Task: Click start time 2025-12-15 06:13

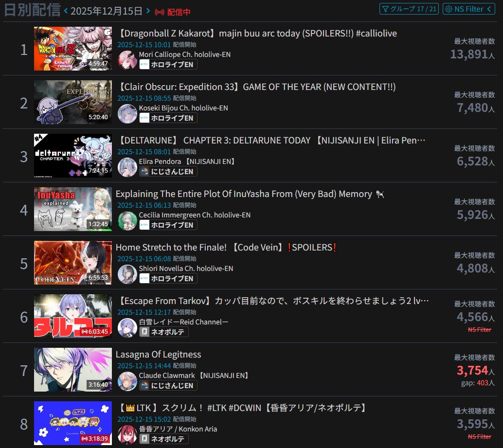Action: coord(144,206)
